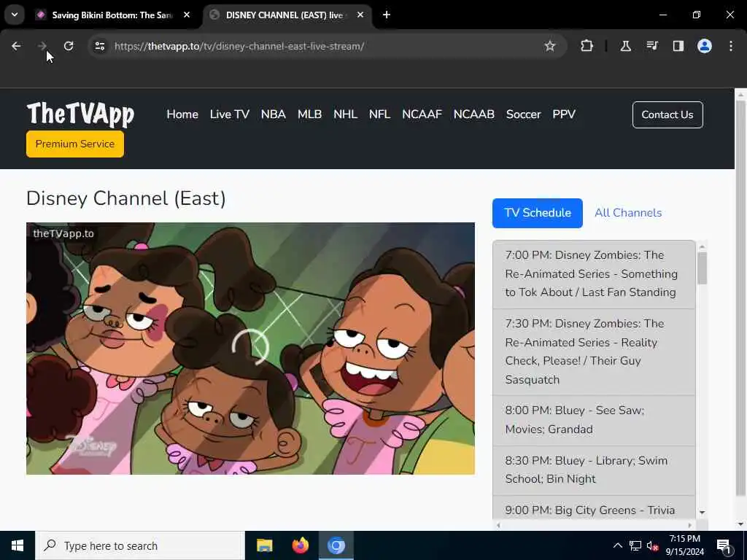Screen dimensions: 747x560
Task: Open the clock showing 7:15 PM
Action: (x=684, y=545)
